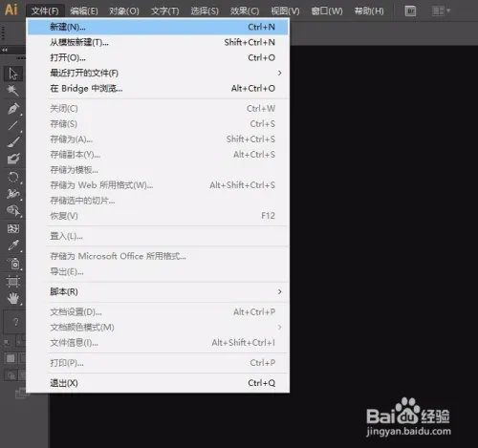Click the Change Screen Mode icon
This screenshot has width=478, height=448.
pyautogui.click(x=22, y=393)
